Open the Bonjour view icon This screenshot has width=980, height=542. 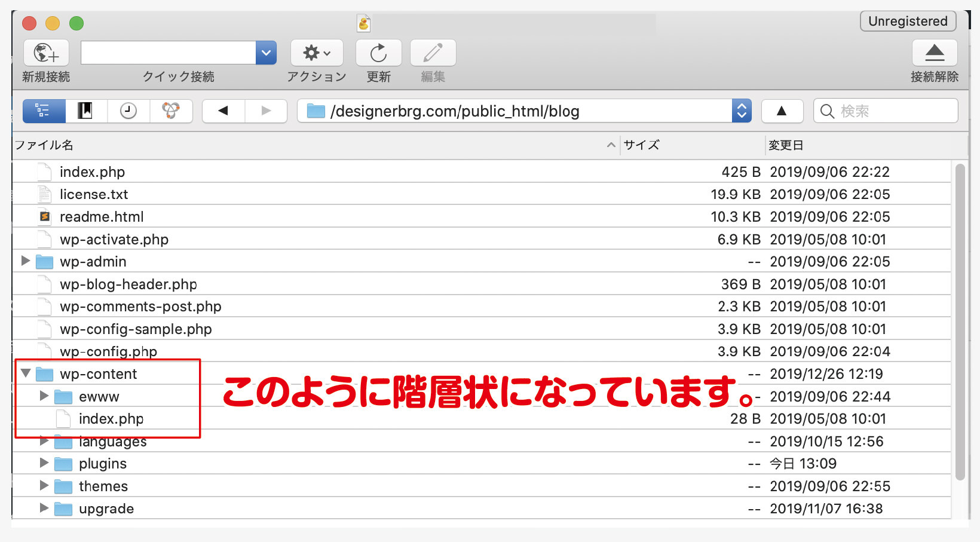[171, 111]
